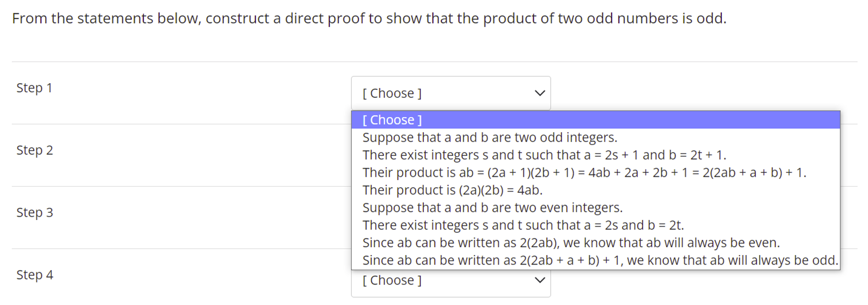Click the Step 3 row label
This screenshot has width=868, height=305.
(34, 212)
